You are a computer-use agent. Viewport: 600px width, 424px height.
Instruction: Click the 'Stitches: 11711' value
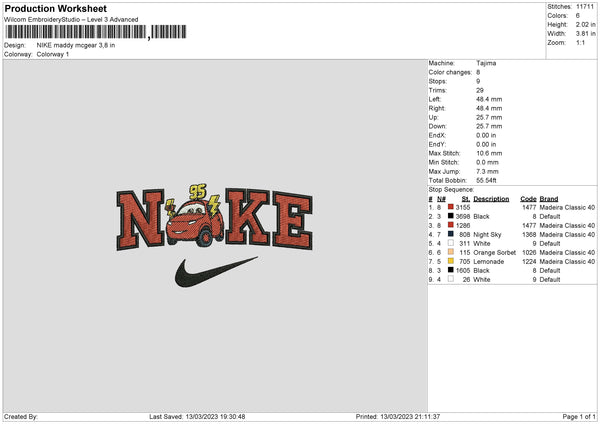tap(585, 7)
